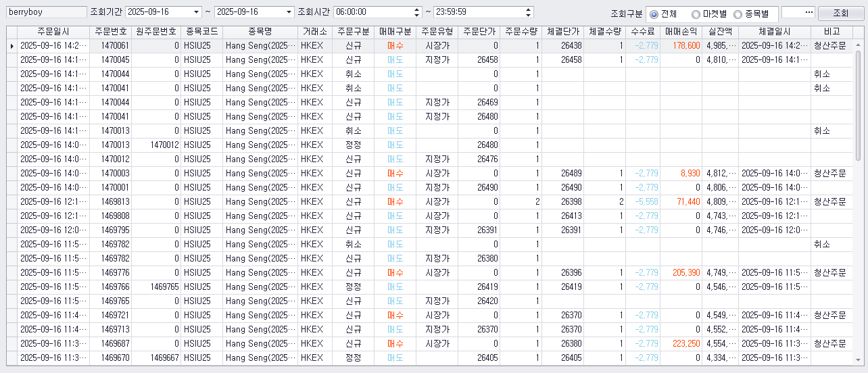Sort by 주문일시 column header

(x=53, y=32)
